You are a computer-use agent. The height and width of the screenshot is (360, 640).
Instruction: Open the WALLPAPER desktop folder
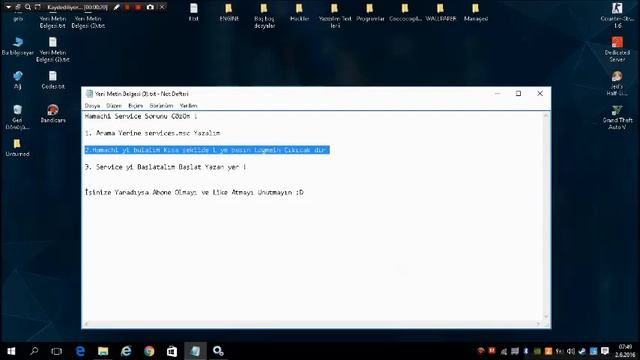pyautogui.click(x=440, y=12)
